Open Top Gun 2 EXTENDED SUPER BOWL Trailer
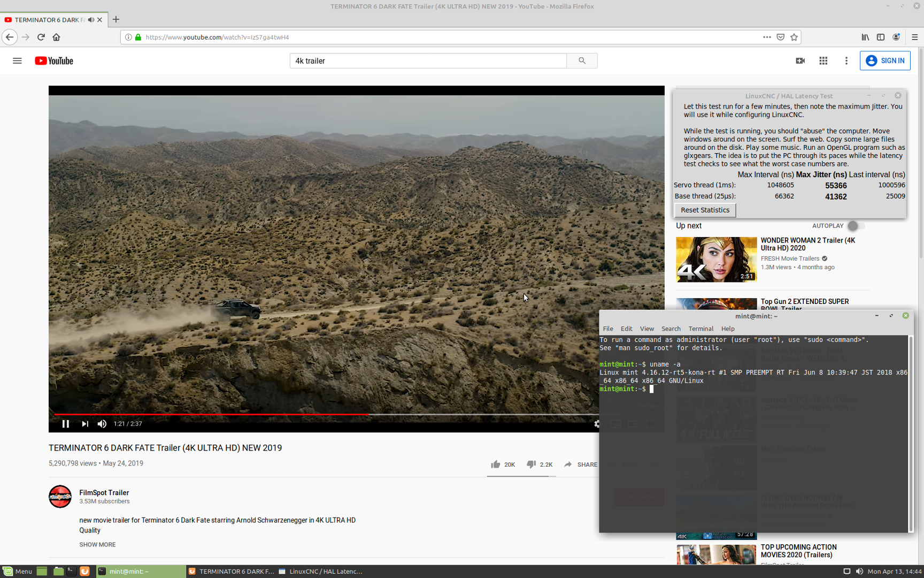Viewport: 924px width, 578px height. coord(804,305)
